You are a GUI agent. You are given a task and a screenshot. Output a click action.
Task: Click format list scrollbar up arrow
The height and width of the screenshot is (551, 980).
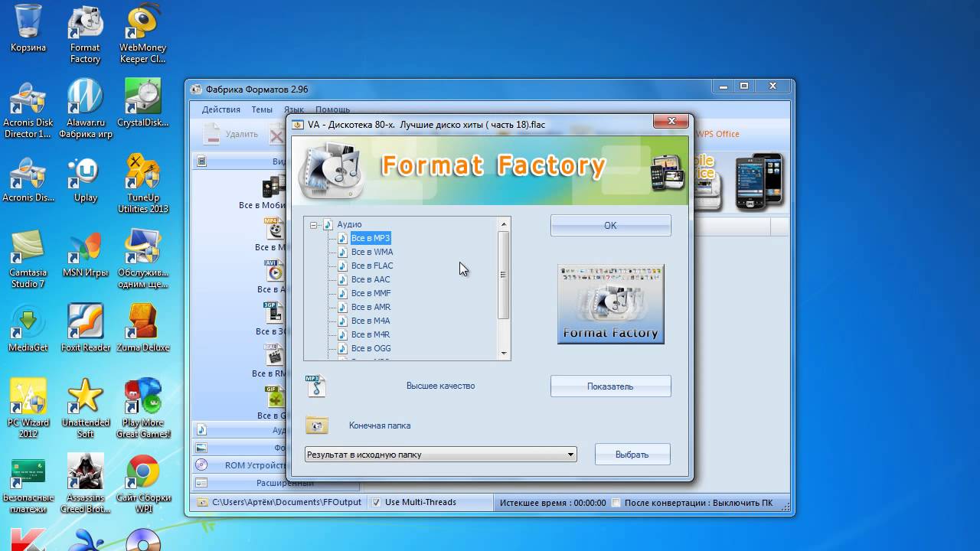point(504,224)
